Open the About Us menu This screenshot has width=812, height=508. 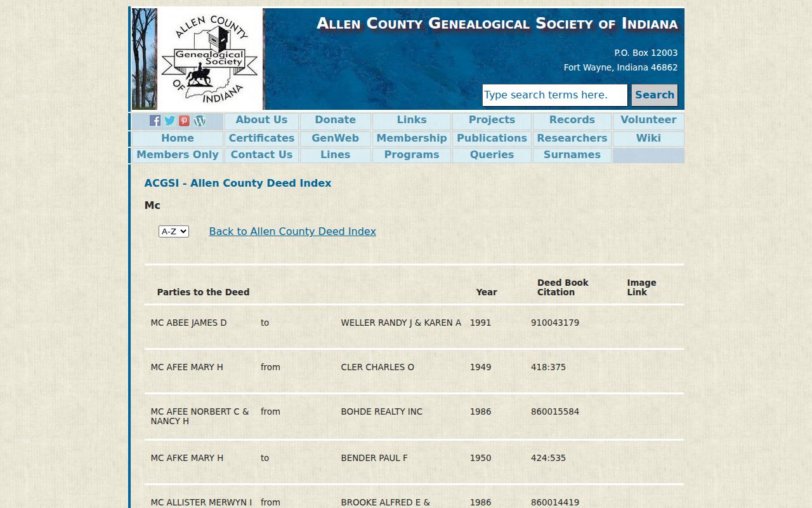(261, 120)
